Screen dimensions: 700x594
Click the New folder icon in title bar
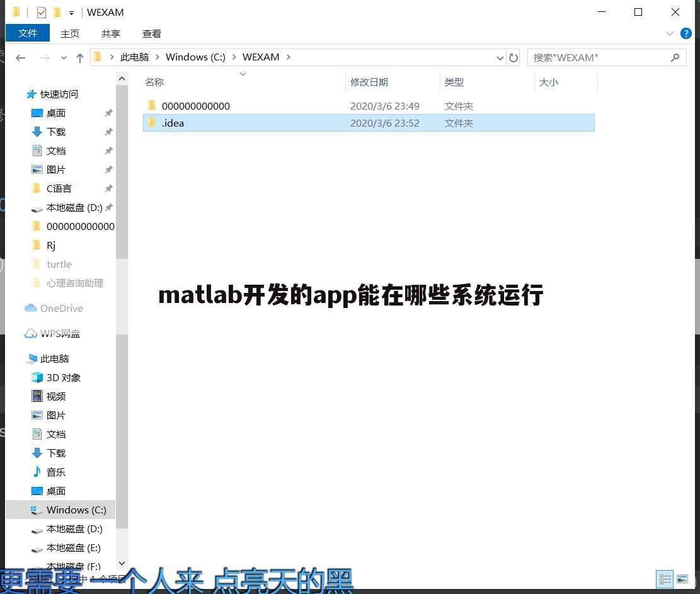57,12
